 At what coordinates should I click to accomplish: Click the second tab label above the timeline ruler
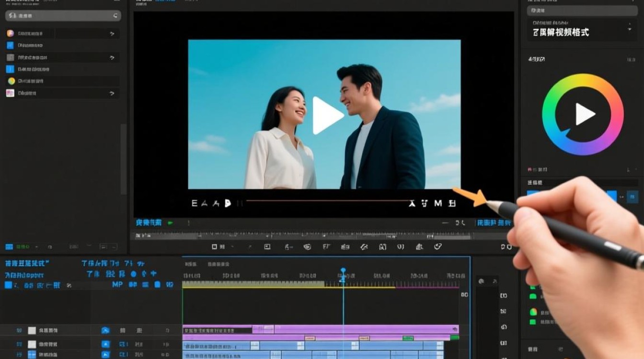click(218, 264)
